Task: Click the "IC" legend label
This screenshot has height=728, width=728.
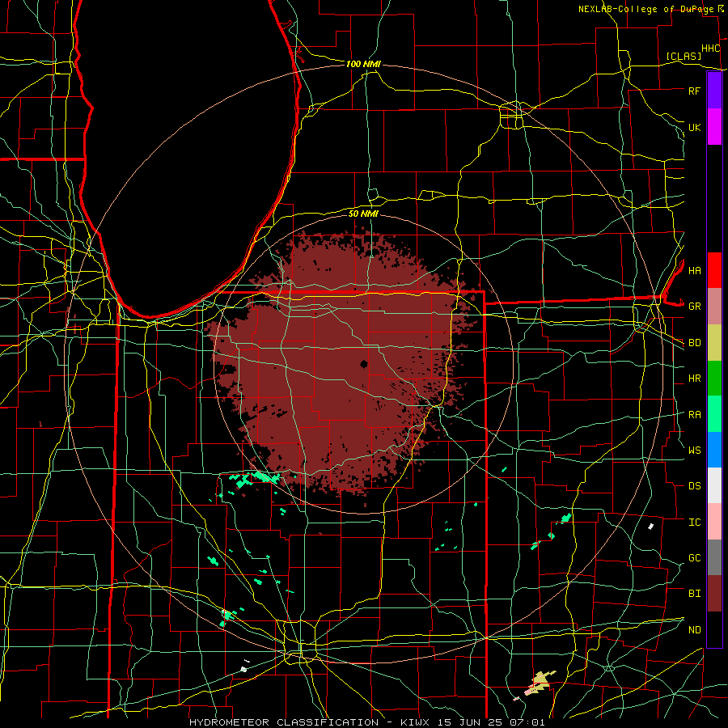Action: (x=694, y=522)
